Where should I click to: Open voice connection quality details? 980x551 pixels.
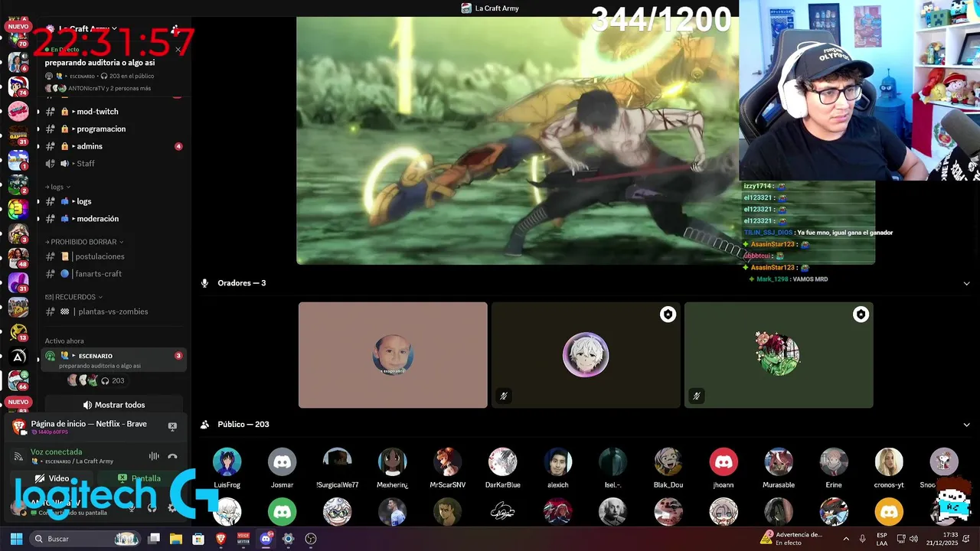tap(18, 456)
